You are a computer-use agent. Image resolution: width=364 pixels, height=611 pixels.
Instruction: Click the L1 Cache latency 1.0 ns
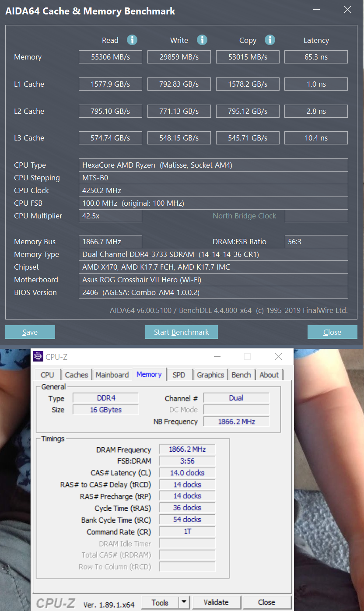[316, 84]
